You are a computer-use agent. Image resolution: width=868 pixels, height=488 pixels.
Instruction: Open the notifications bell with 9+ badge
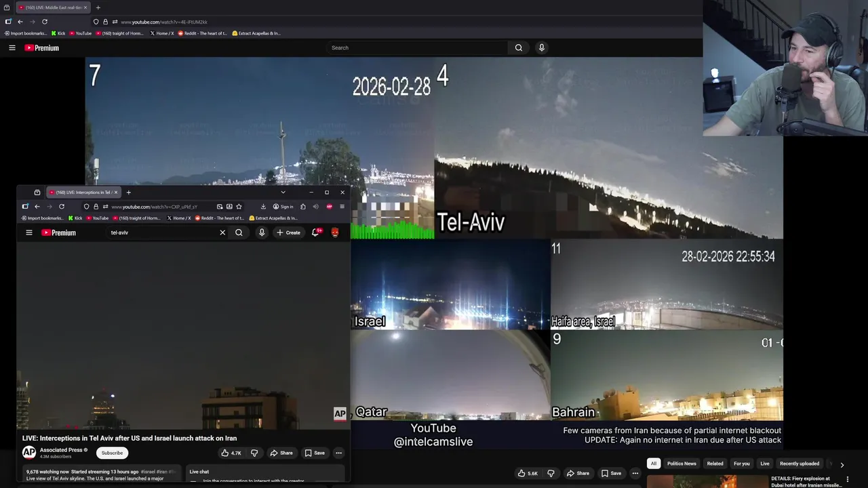[x=315, y=232]
